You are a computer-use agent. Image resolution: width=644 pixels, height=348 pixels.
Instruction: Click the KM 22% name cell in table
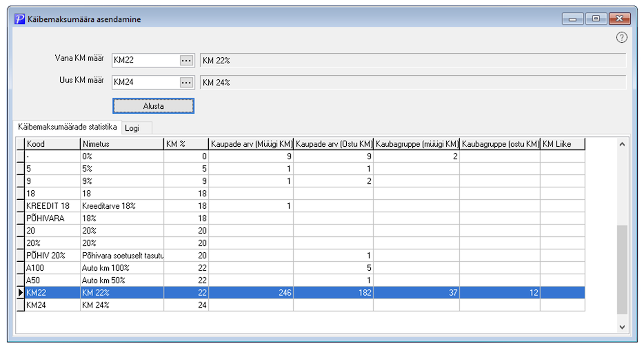(122, 293)
